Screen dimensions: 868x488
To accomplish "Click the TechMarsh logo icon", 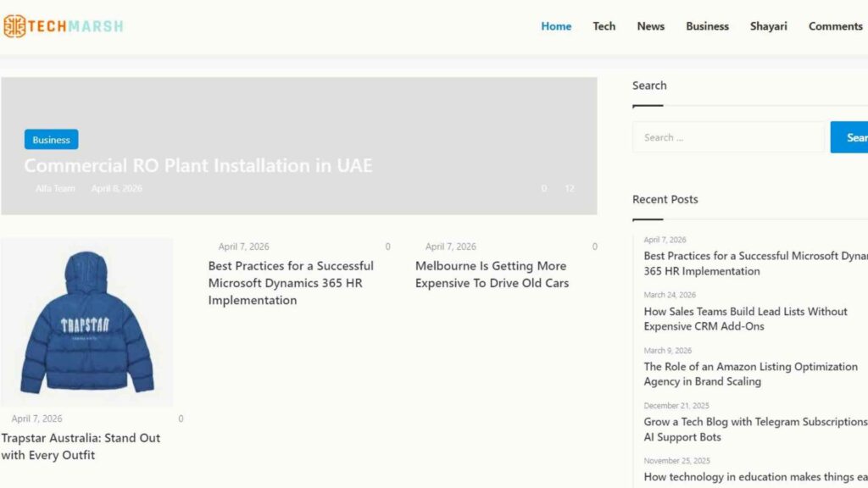I will click(x=14, y=26).
